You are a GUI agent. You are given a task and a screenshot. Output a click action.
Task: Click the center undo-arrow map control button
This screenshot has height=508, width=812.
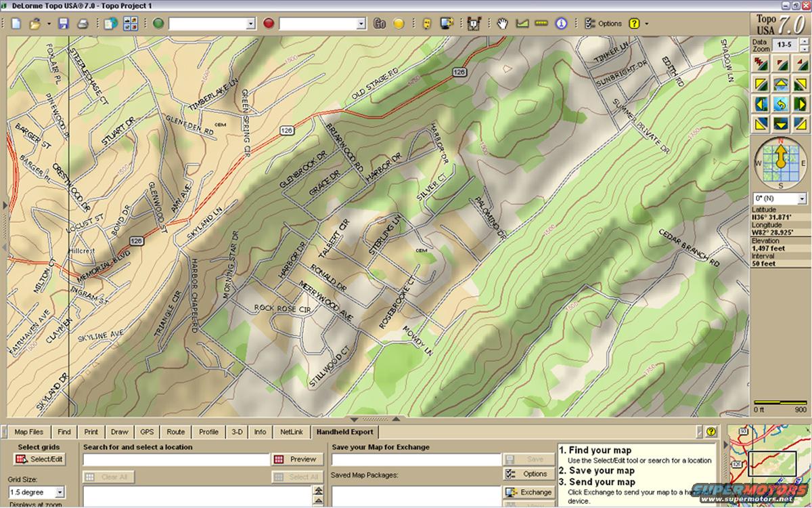point(781,104)
